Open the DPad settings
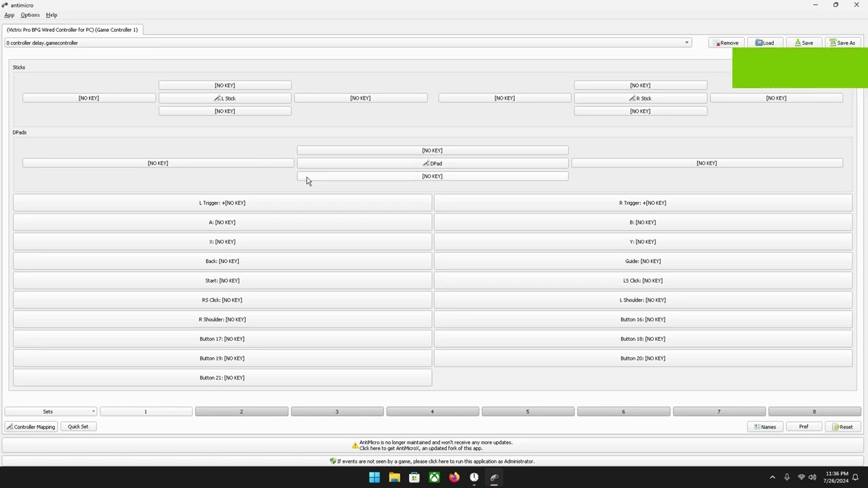 point(433,163)
